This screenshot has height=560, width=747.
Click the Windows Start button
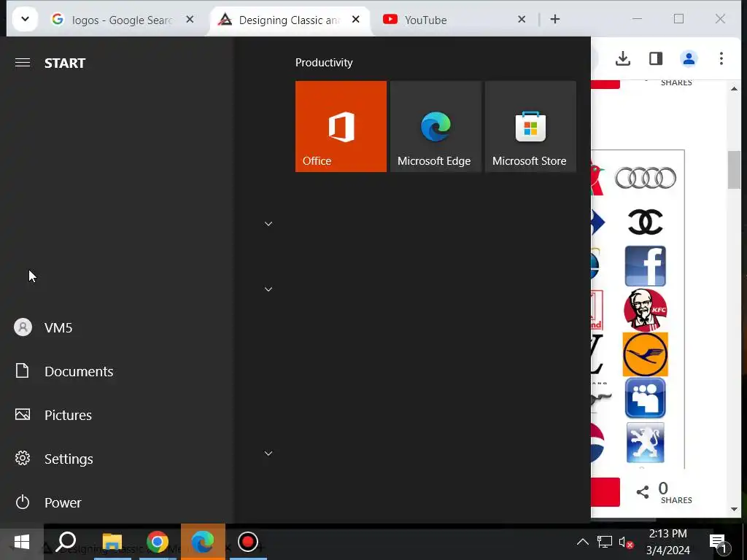(x=22, y=542)
